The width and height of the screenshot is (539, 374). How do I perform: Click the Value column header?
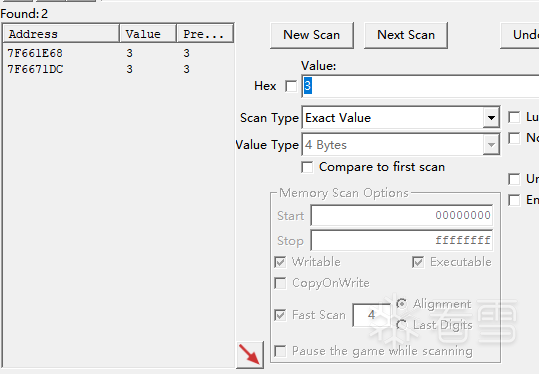[148, 34]
